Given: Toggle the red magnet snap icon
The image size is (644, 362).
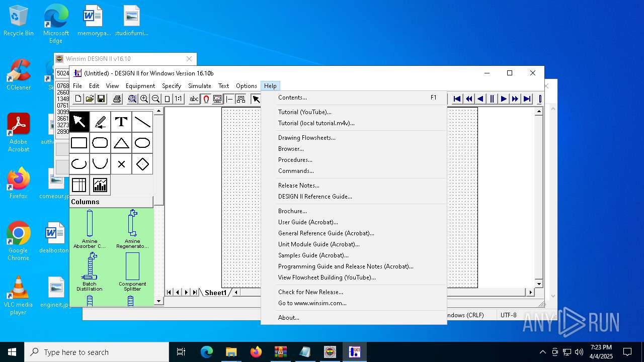Looking at the screenshot, I should [206, 99].
